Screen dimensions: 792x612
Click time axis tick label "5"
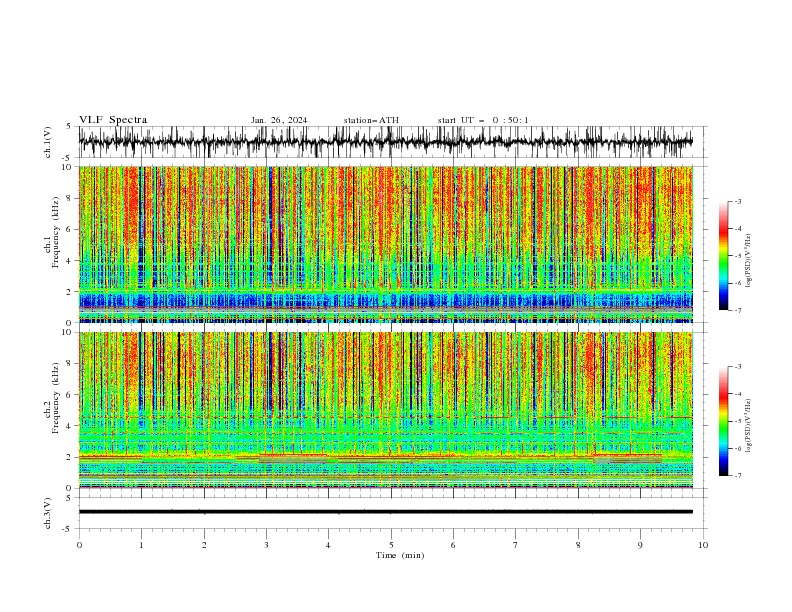(x=391, y=545)
